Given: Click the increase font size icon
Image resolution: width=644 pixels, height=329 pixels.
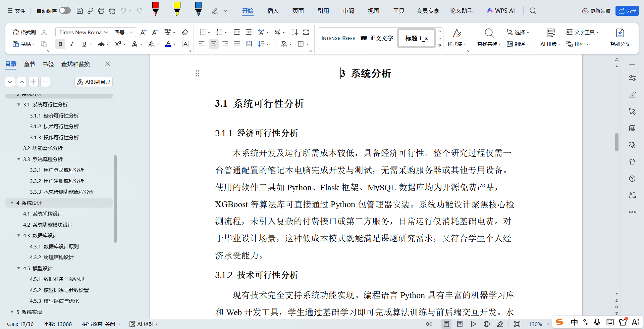Looking at the screenshot, I should 143,32.
